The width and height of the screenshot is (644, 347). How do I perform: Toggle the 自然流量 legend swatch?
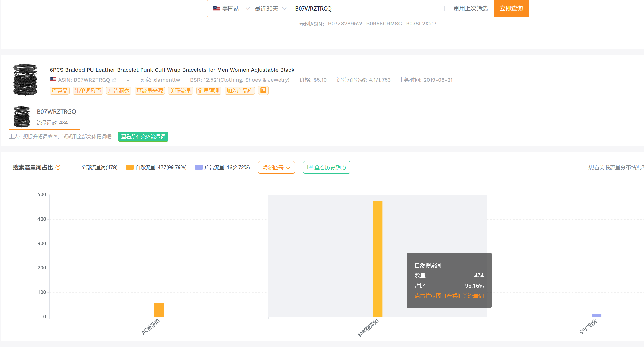click(129, 167)
